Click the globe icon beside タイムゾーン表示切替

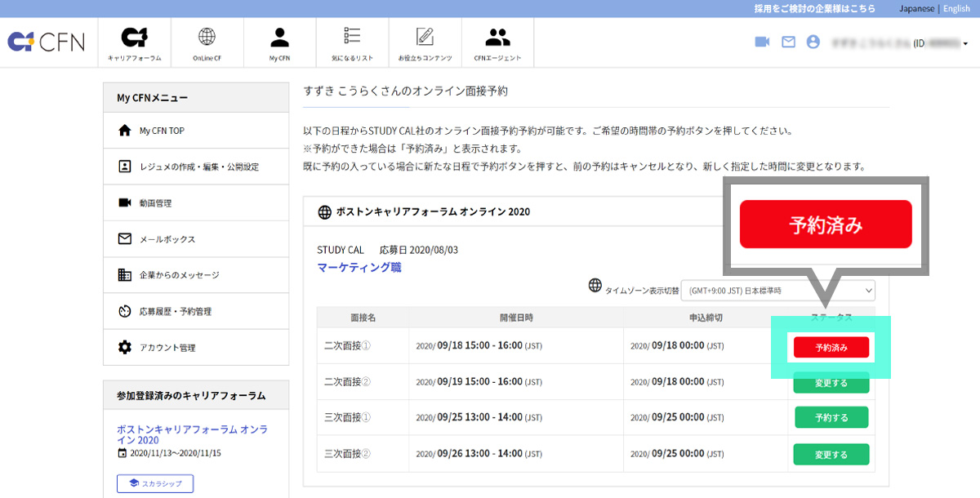595,286
